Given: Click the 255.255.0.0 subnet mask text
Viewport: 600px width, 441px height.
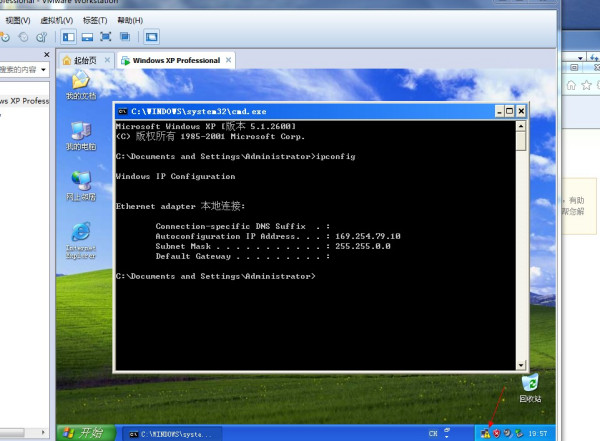Looking at the screenshot, I should [x=363, y=246].
